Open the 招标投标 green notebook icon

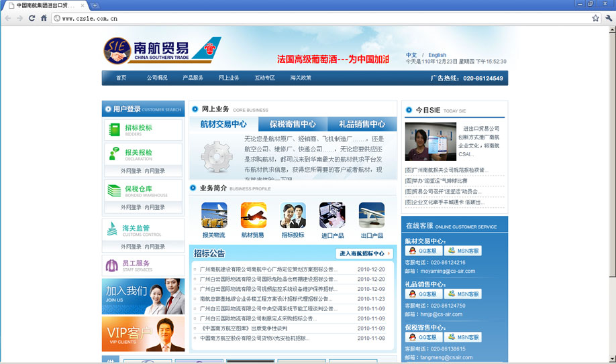tap(114, 129)
